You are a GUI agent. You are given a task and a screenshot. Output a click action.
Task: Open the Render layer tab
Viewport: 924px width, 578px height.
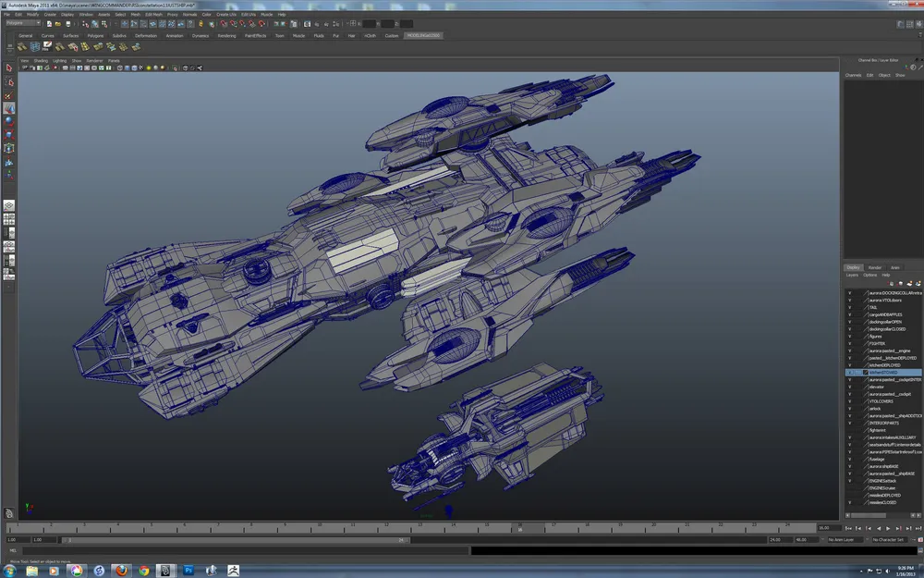pyautogui.click(x=874, y=267)
